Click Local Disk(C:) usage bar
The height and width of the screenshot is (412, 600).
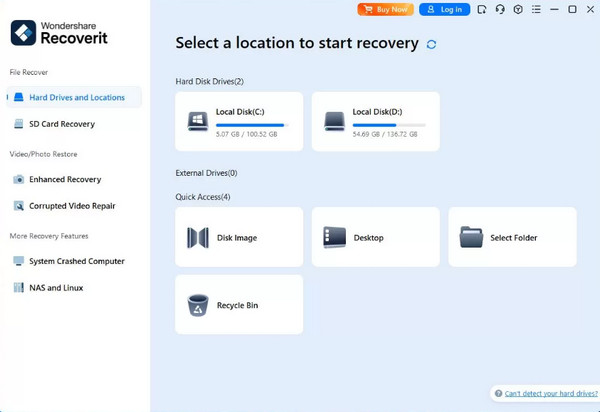click(x=252, y=125)
